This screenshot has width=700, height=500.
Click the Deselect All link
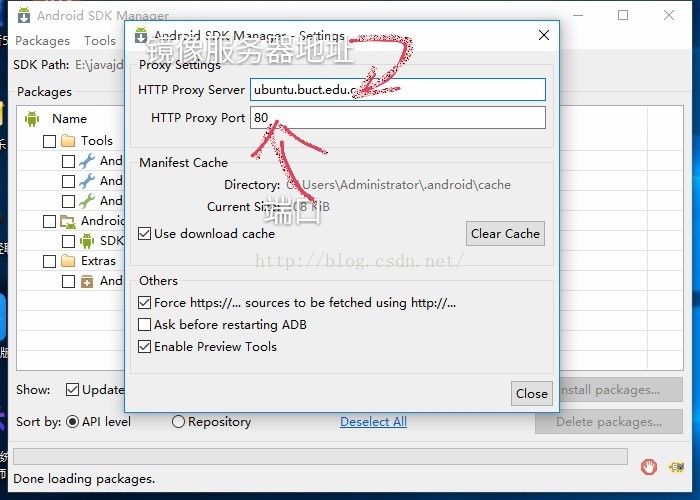pyautogui.click(x=373, y=422)
